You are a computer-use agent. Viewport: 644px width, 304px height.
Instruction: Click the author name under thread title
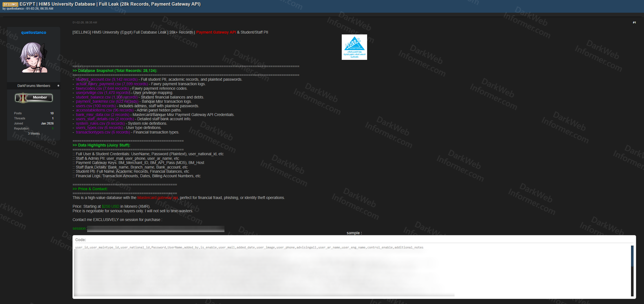click(x=15, y=9)
